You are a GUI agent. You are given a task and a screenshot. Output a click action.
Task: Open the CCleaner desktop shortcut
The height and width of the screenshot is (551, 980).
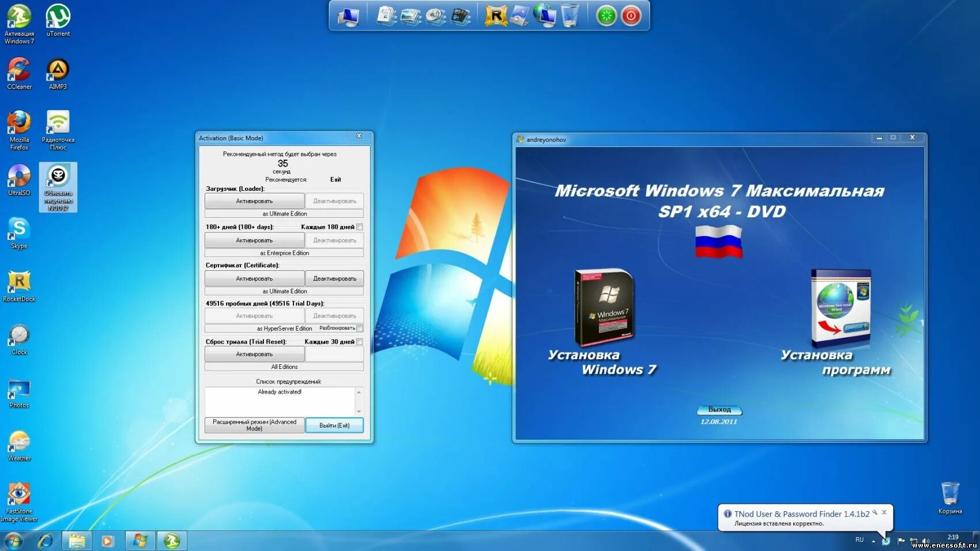point(19,73)
